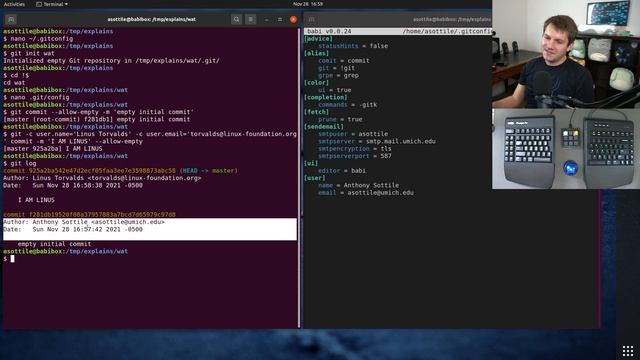The height and width of the screenshot is (360, 640).
Task: Click the left terminal title bar text
Action: (x=151, y=19)
